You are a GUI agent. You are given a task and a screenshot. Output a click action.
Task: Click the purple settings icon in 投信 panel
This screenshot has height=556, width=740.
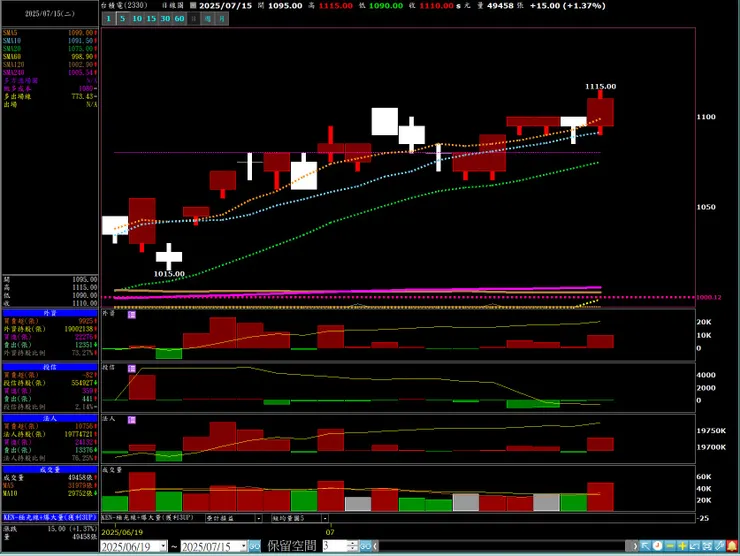click(x=132, y=368)
